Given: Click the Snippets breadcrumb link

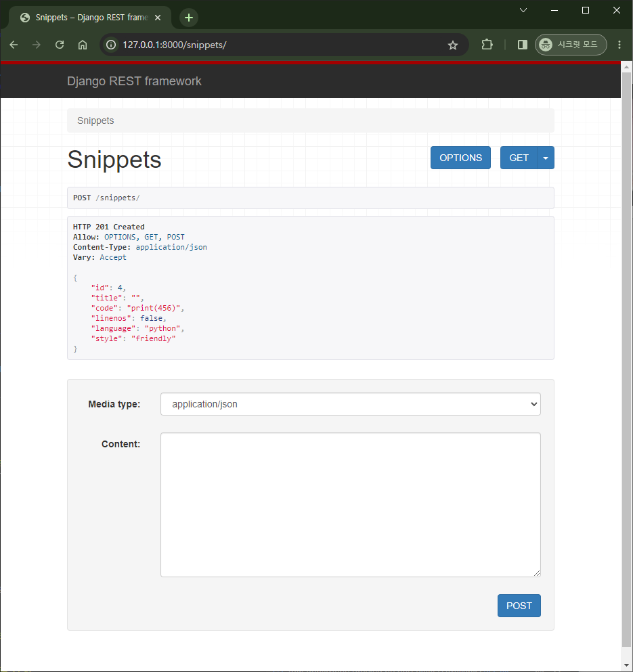Looking at the screenshot, I should (x=95, y=121).
